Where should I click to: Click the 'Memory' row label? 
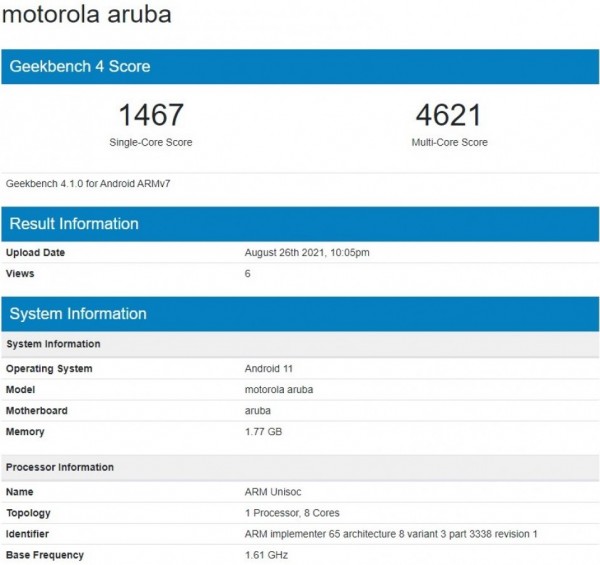[x=25, y=431]
